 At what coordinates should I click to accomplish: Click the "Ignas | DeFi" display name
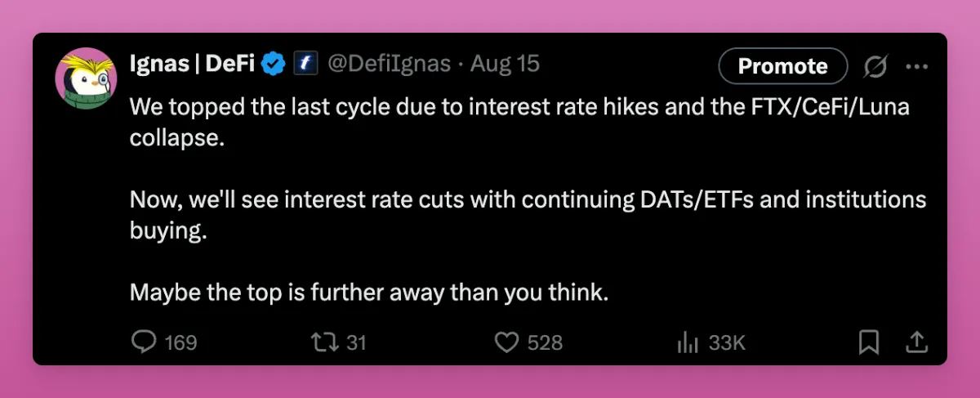coord(193,65)
